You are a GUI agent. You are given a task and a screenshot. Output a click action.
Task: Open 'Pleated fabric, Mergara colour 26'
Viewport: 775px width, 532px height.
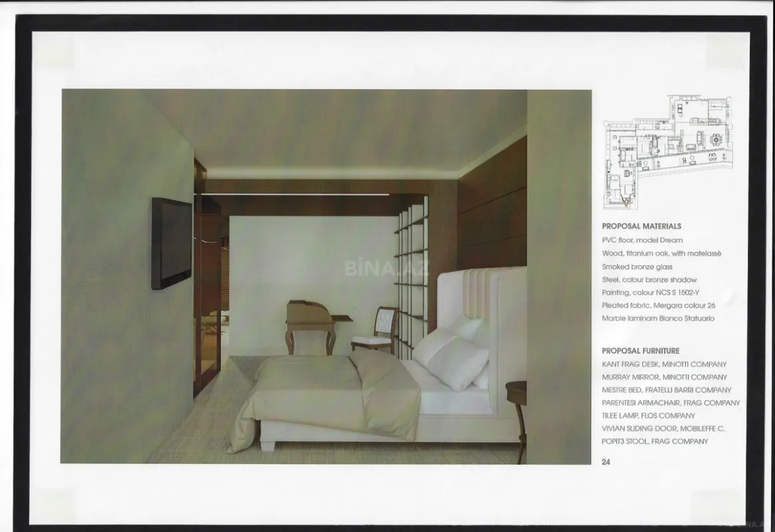tap(659, 306)
